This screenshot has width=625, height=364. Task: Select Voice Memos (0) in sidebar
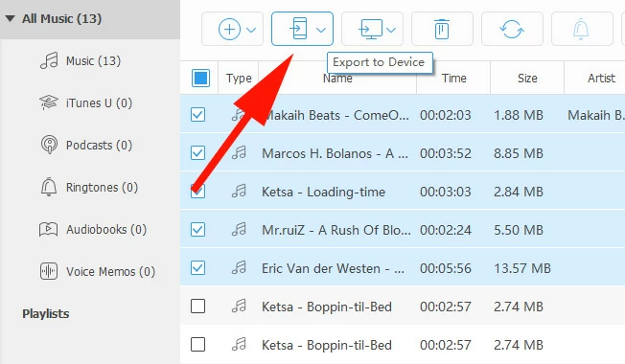point(98,272)
